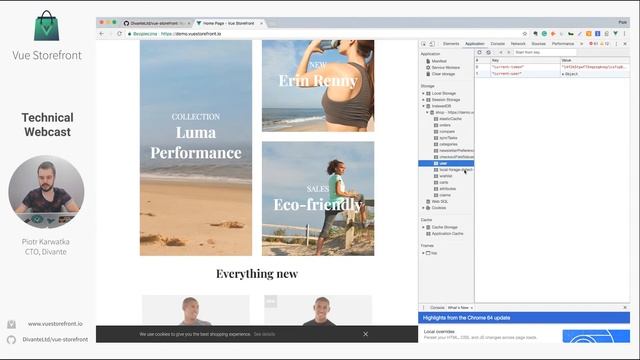Expand the Local Storage node

point(423,93)
